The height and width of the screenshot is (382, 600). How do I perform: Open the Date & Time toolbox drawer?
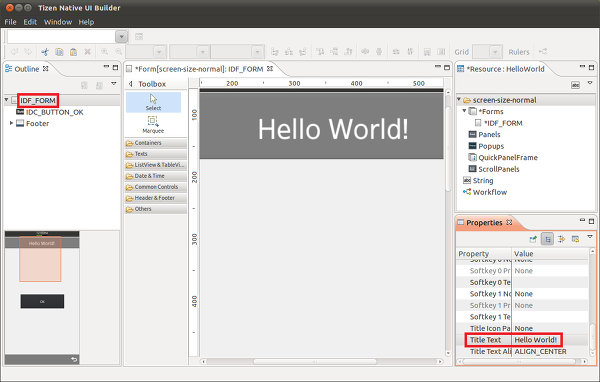click(156, 176)
